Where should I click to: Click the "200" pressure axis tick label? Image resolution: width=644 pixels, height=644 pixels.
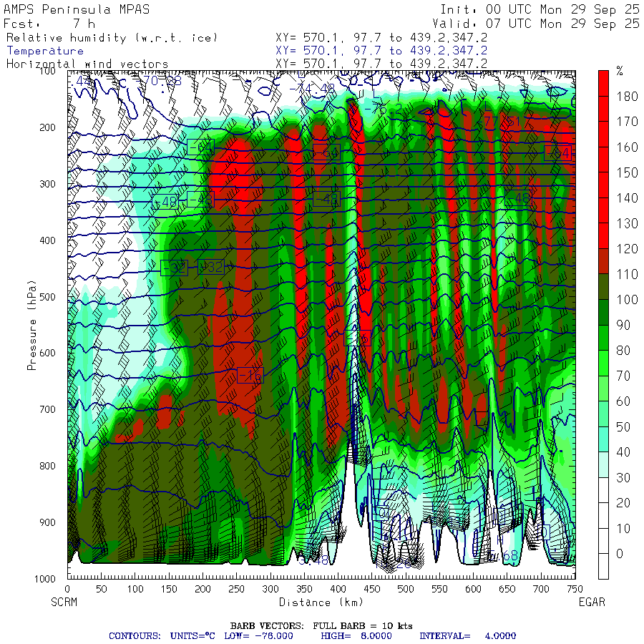point(47,127)
